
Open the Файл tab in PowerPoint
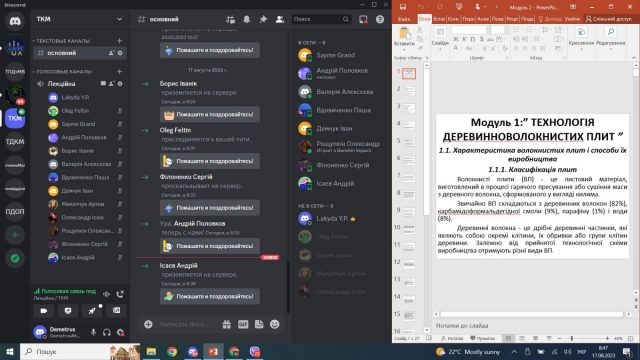click(404, 19)
